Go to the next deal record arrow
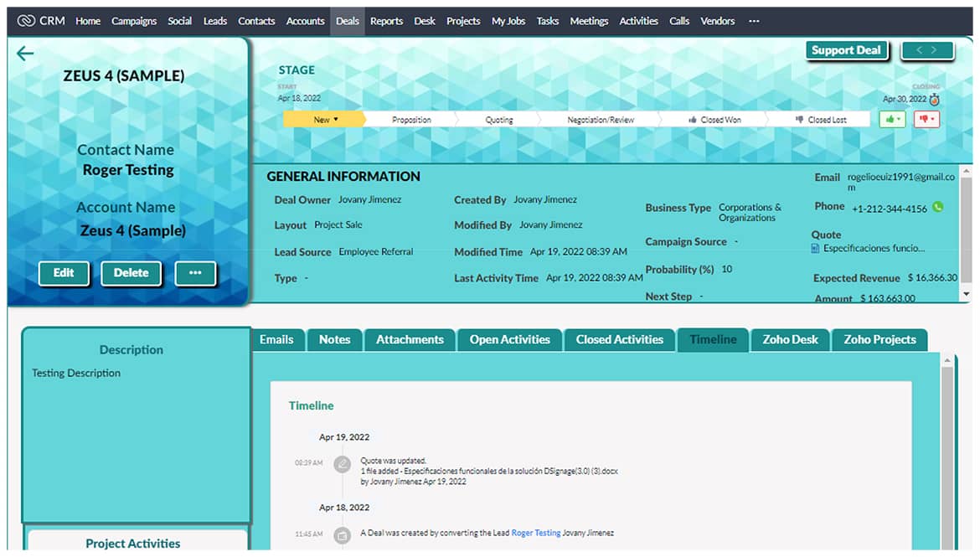This screenshot has width=980, height=557. pyautogui.click(x=934, y=50)
